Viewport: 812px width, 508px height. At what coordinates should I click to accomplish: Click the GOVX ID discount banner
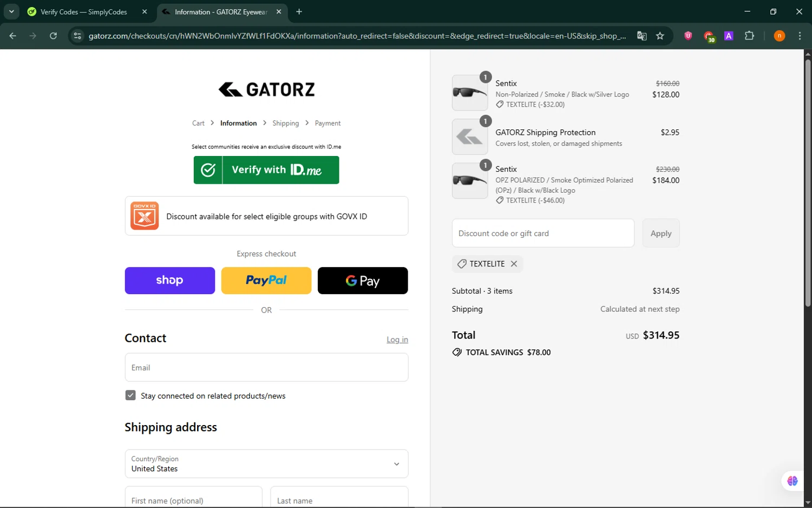[266, 216]
